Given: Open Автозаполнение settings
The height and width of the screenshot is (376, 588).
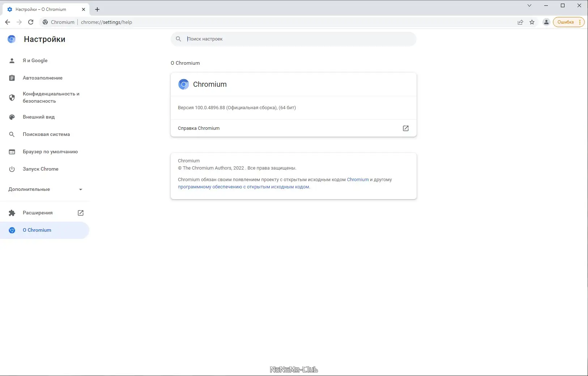Looking at the screenshot, I should (x=44, y=78).
